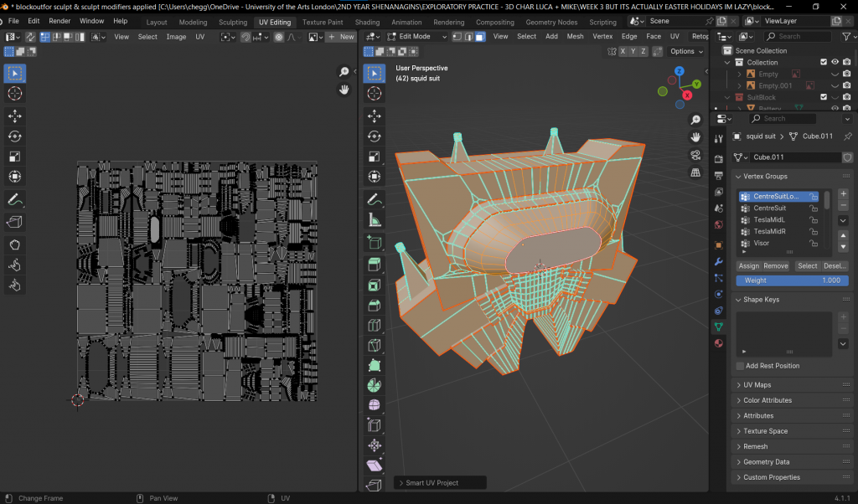The image size is (858, 504).
Task: Adjust the Weight slider
Action: [x=792, y=280]
